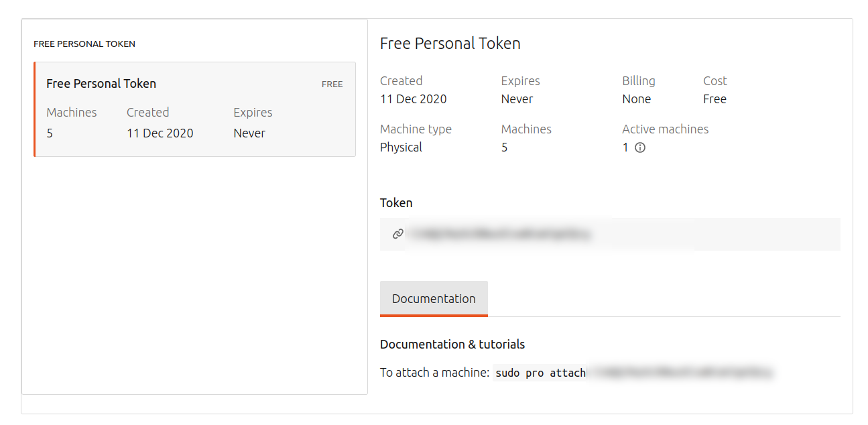
Task: Click the Cost value Free
Action: (x=715, y=99)
